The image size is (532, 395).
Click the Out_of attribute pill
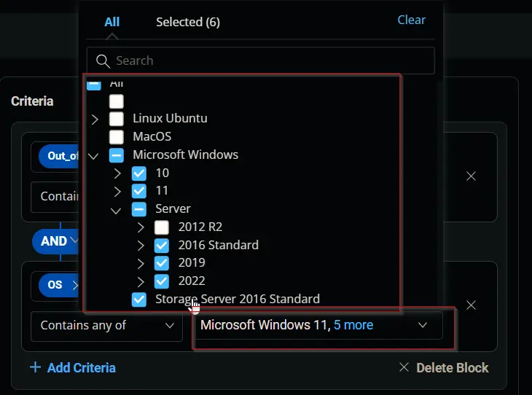tap(60, 156)
